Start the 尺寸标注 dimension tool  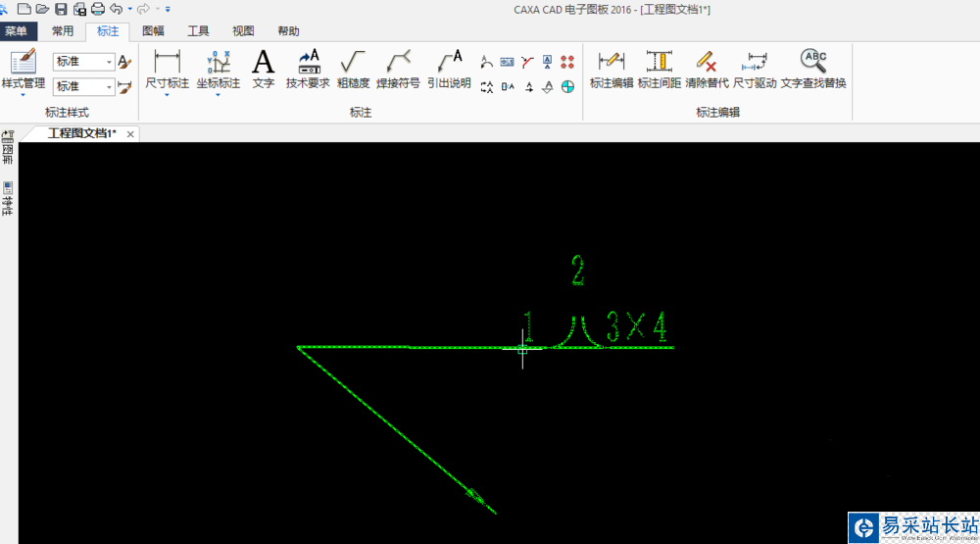point(167,69)
